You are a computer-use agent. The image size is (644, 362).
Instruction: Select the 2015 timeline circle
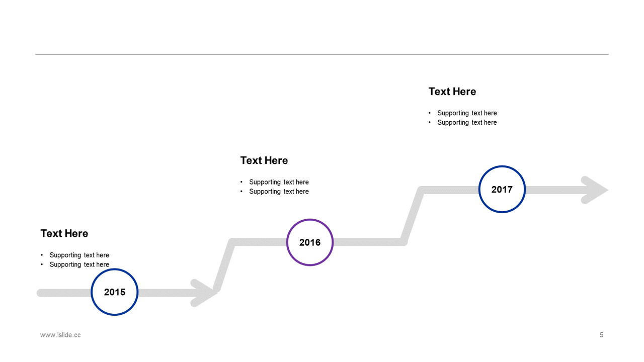115,292
